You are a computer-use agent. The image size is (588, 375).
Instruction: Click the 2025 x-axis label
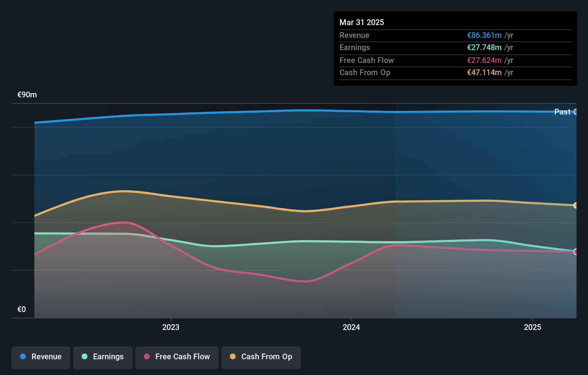pos(532,327)
